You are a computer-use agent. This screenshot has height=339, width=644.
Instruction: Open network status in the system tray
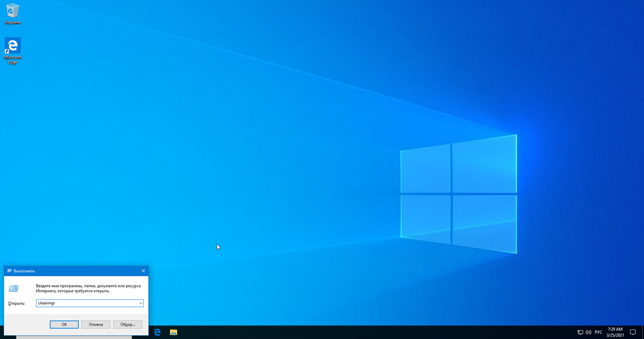[x=580, y=333]
